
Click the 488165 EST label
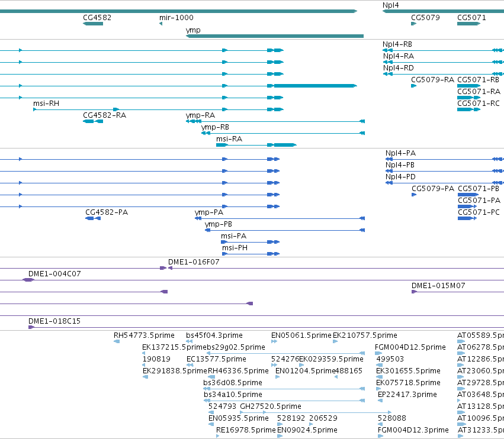[348, 371]
